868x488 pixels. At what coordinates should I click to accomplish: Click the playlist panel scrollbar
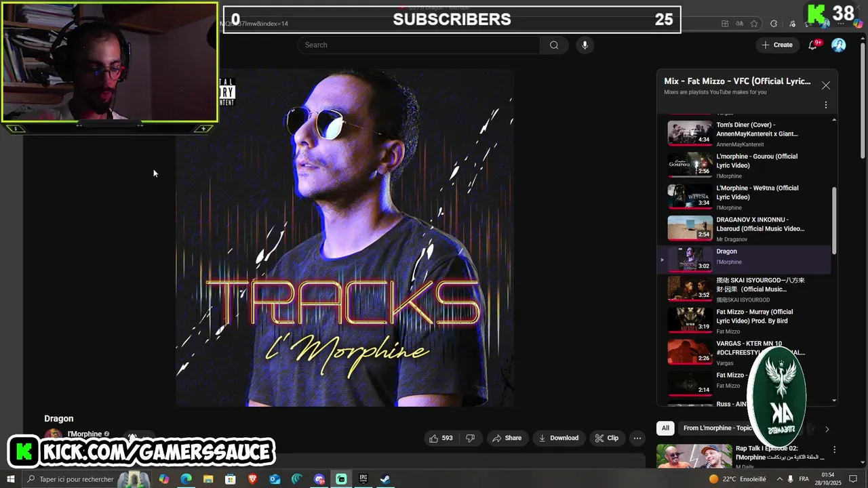[834, 221]
